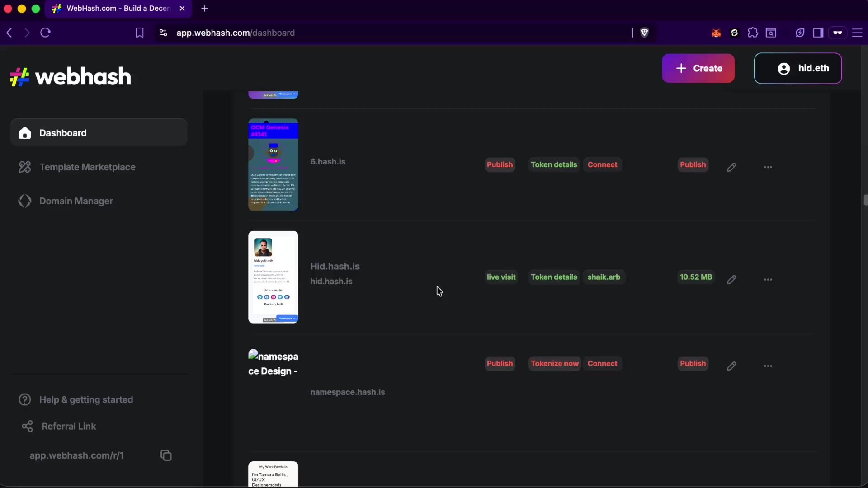Viewport: 868px width, 488px height.
Task: Open MetaMask from the browser toolbar
Action: (717, 33)
